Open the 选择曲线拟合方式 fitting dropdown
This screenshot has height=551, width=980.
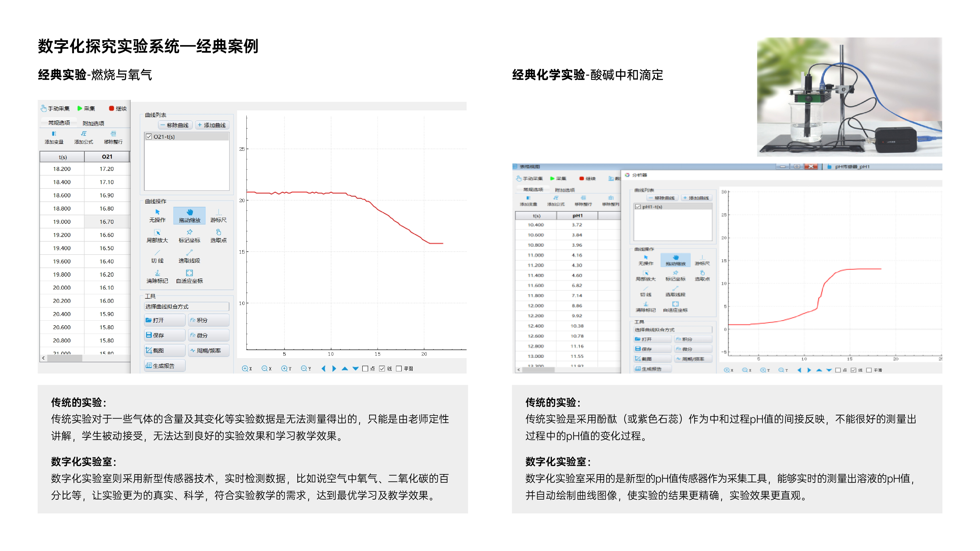pos(186,306)
